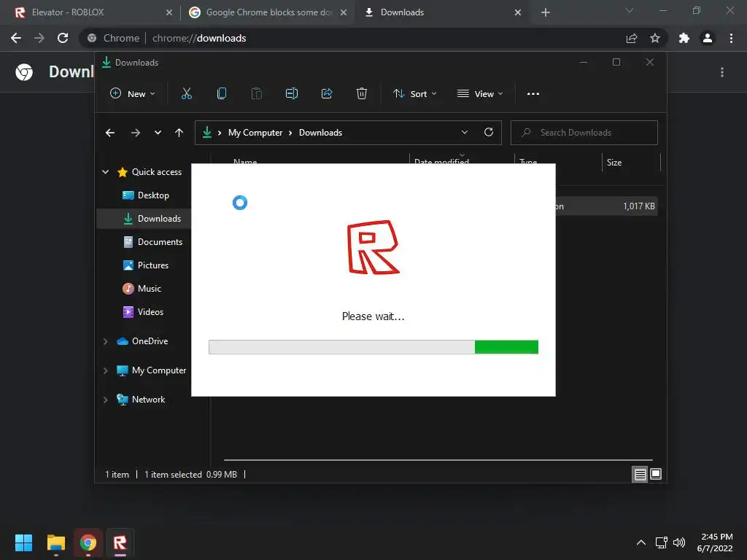Open recent locations dropdown chevron
The width and height of the screenshot is (747, 560).
coord(158,133)
